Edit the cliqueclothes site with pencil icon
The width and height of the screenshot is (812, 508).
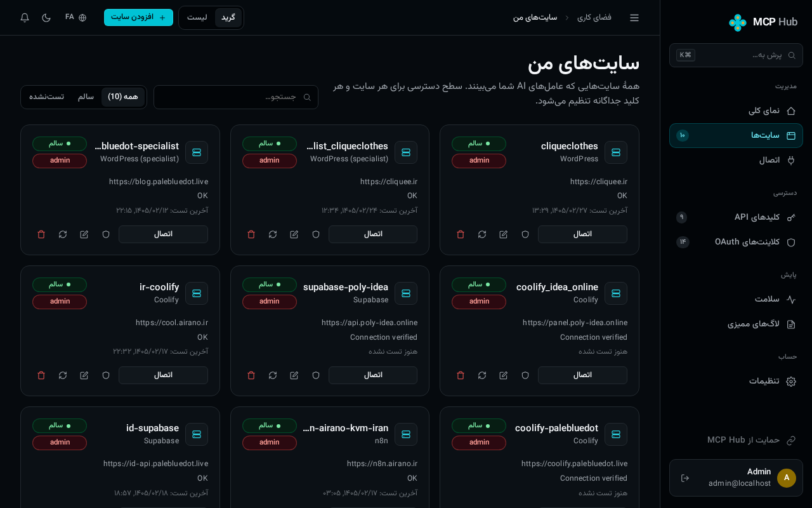[504, 234]
